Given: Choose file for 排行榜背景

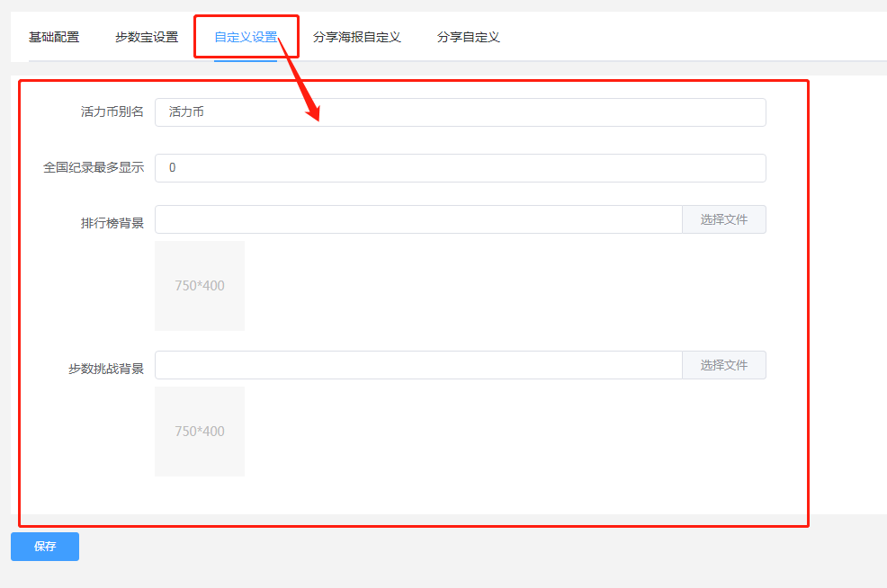Looking at the screenshot, I should [724, 219].
